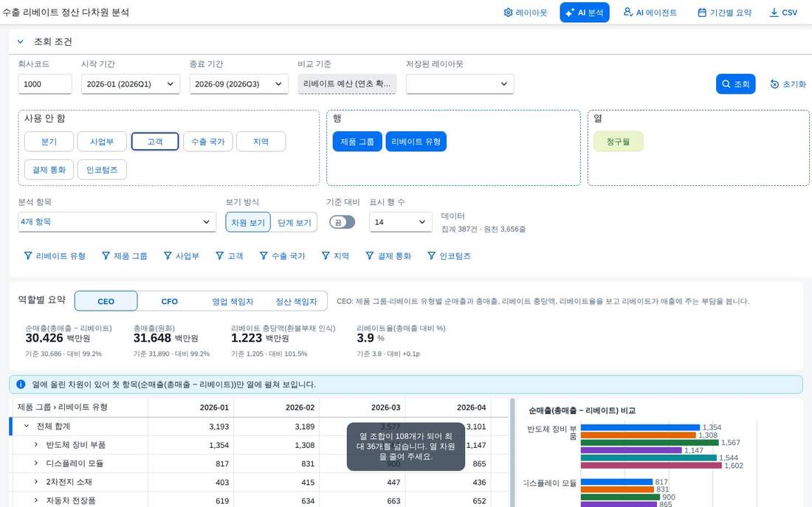
Task: Open the 리베이트 유형 filter icon
Action: point(28,255)
